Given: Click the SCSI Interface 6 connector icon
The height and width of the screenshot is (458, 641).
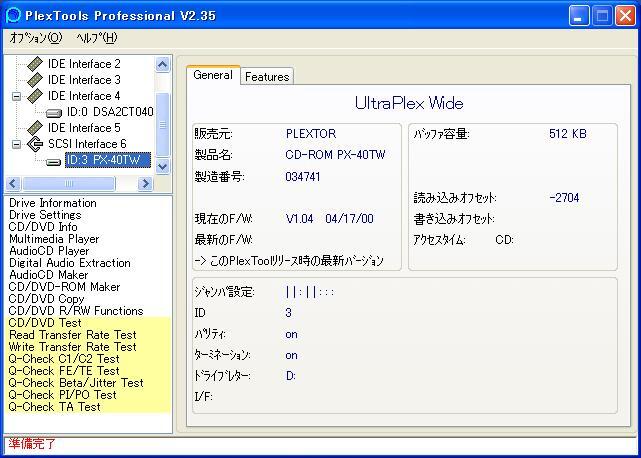Looking at the screenshot, I should coord(35,144).
